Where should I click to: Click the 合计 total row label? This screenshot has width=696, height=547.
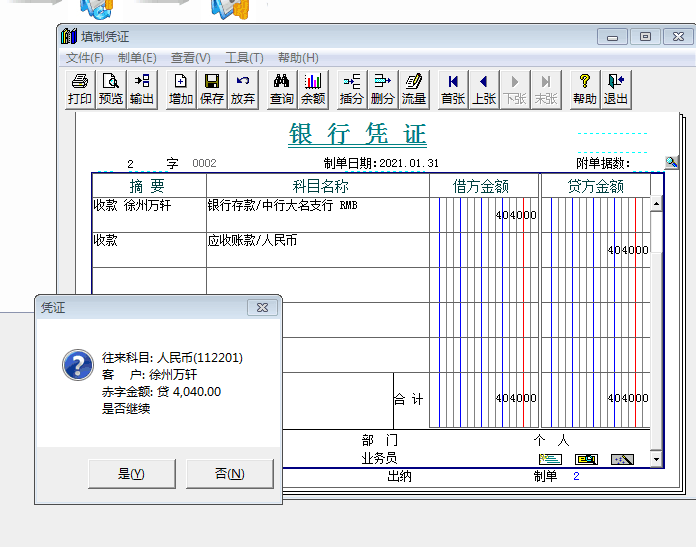(x=408, y=399)
